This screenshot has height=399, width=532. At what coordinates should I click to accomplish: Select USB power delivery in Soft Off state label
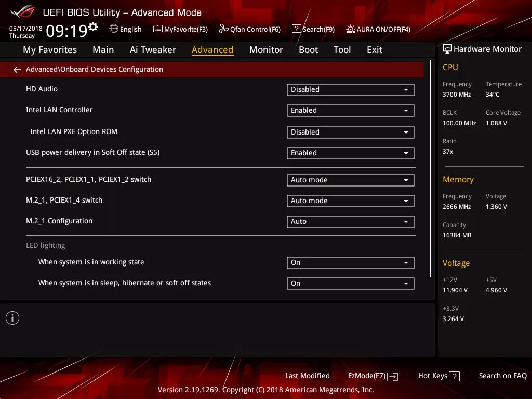[x=92, y=152]
